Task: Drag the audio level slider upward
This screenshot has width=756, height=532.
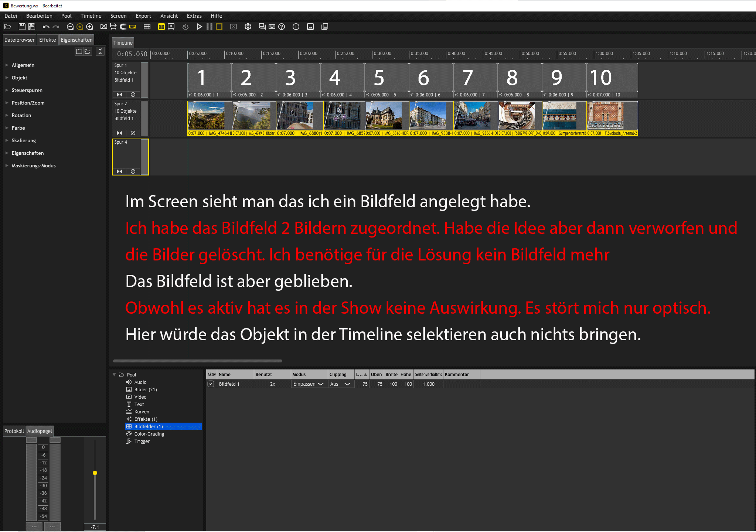Action: pyautogui.click(x=93, y=473)
